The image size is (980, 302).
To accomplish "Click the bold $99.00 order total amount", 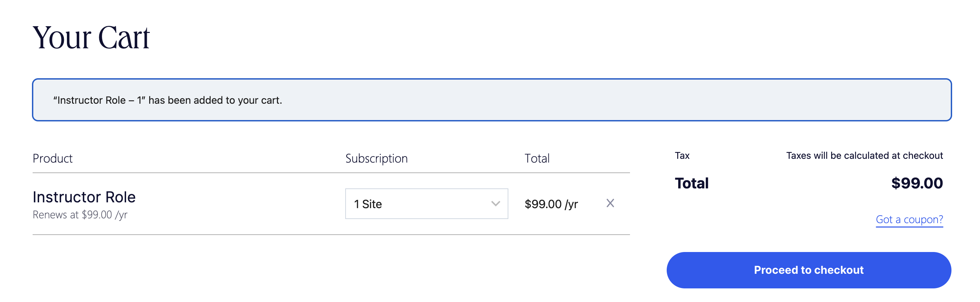I will 916,183.
